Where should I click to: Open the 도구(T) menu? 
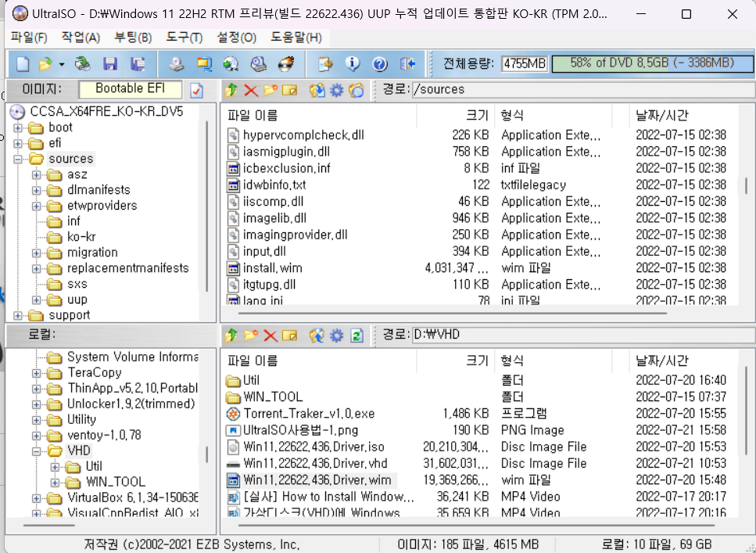click(185, 38)
